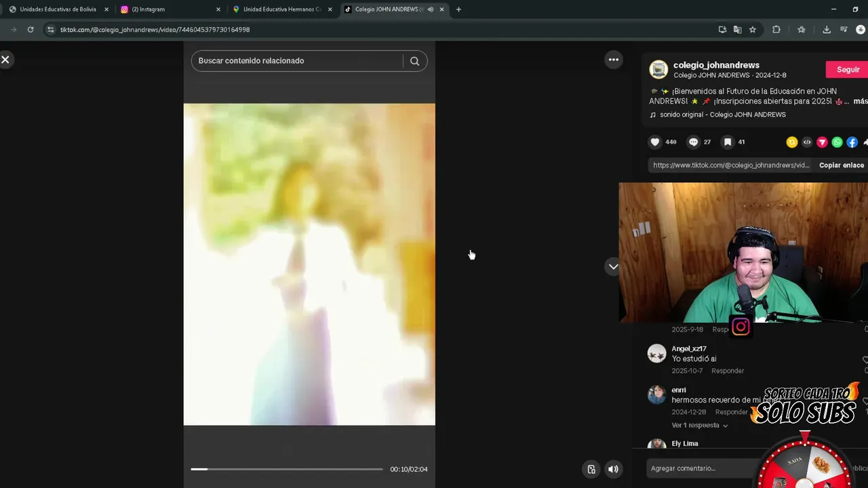This screenshot has height=488, width=868.
Task: Share video to WhatsApp
Action: tap(837, 142)
